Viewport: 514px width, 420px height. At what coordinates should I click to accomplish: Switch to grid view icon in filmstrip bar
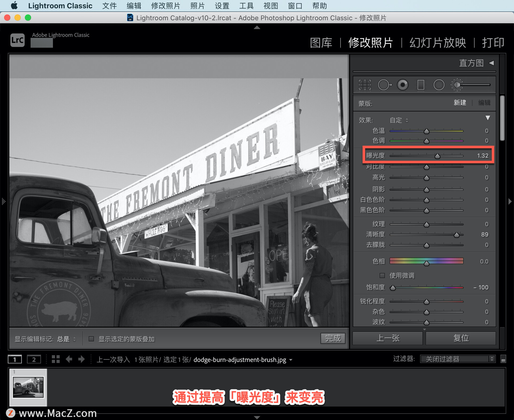pos(56,359)
